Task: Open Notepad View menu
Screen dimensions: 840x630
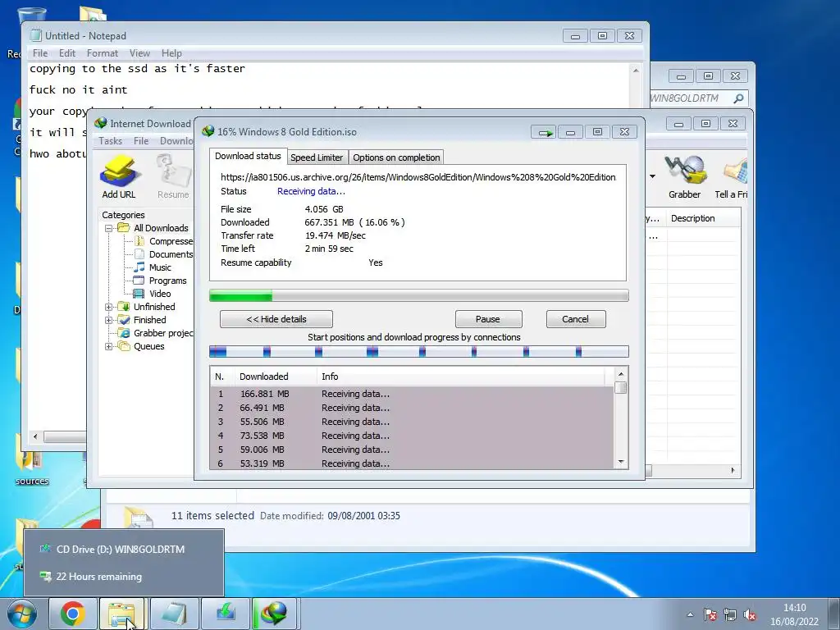Action: click(x=139, y=53)
